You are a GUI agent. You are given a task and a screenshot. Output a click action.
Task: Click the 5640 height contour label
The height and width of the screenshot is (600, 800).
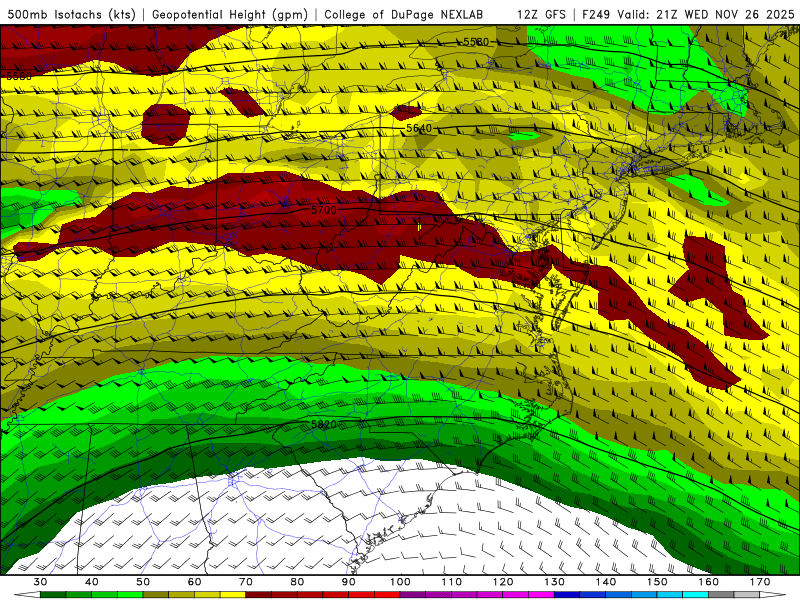(x=419, y=128)
